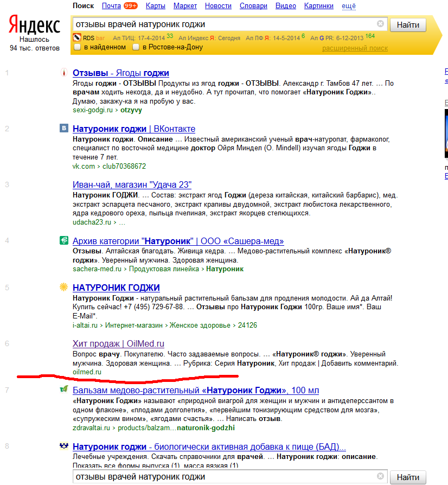The image size is (448, 485).
Task: Clear the bottom search field with the X icon
Action: click(x=380, y=476)
